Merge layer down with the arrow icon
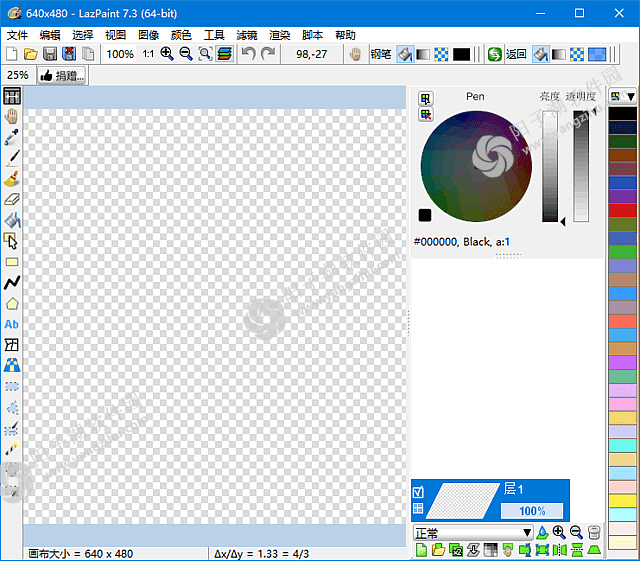Viewport: 640px width, 561px height. [473, 550]
